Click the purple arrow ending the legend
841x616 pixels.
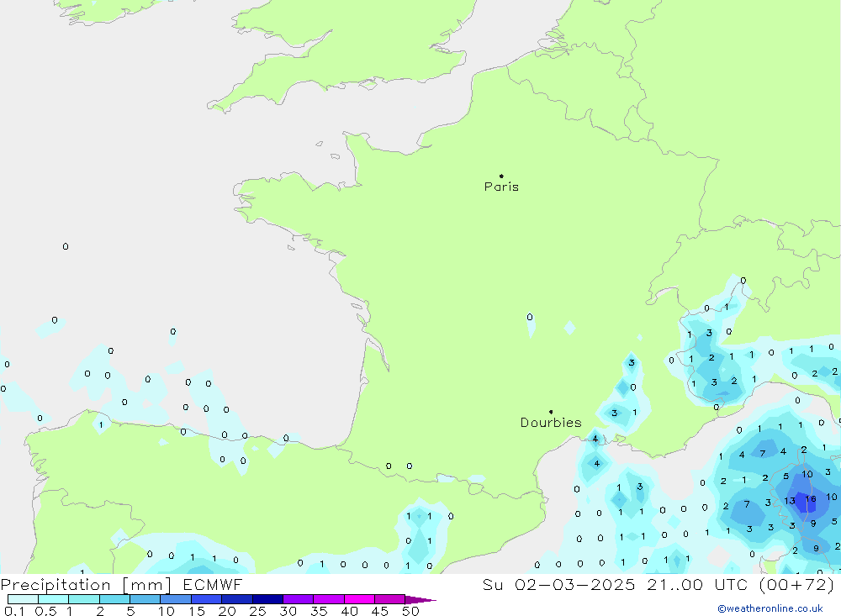click(420, 600)
